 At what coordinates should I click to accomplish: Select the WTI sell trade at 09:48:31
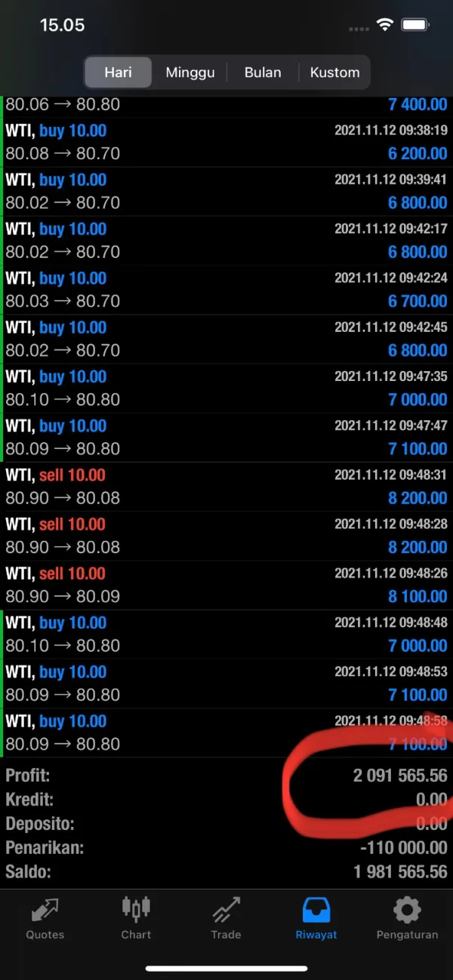(226, 487)
